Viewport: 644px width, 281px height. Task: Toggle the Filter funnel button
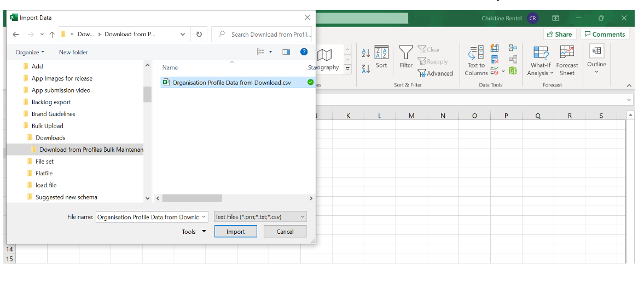pyautogui.click(x=406, y=57)
